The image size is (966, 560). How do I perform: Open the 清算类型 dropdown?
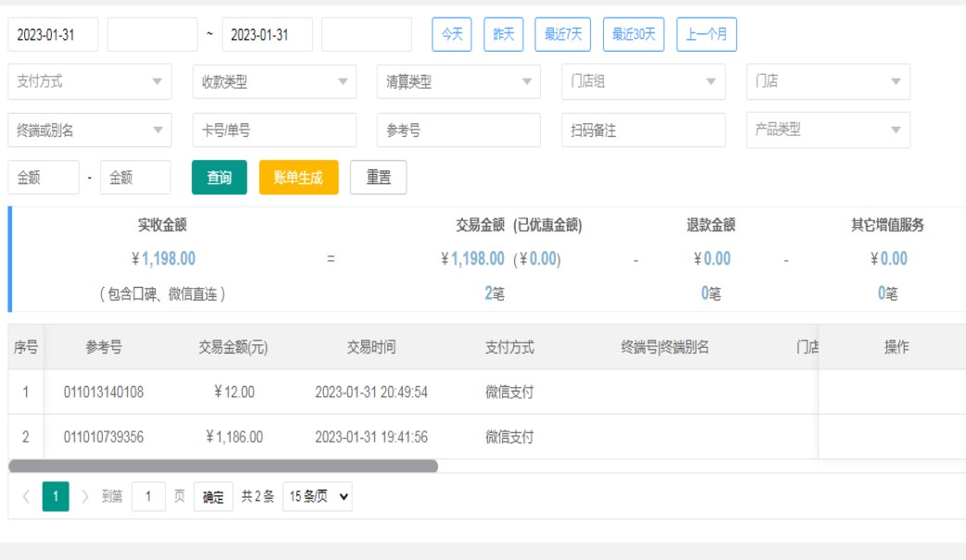pos(458,81)
